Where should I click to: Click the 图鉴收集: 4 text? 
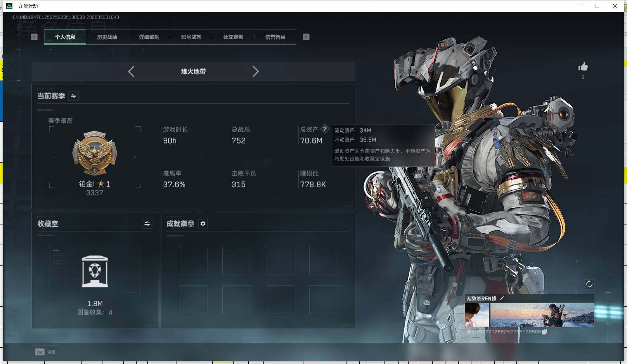95,312
